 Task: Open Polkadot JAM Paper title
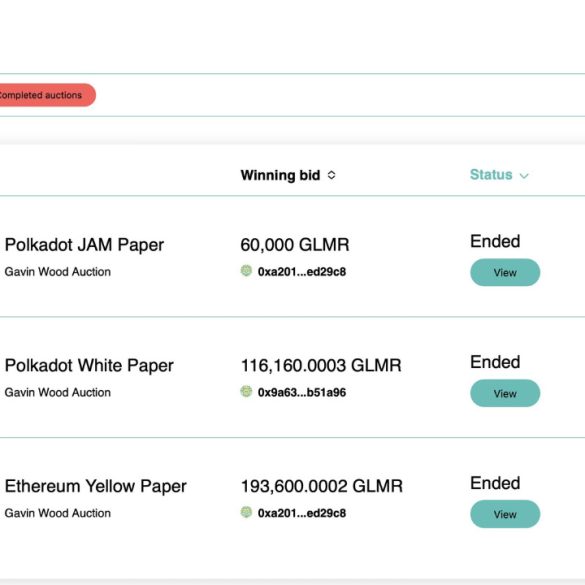click(x=84, y=245)
